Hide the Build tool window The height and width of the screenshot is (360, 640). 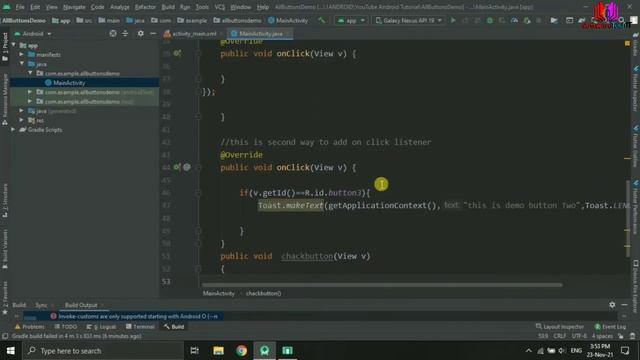pyautogui.click(x=624, y=304)
